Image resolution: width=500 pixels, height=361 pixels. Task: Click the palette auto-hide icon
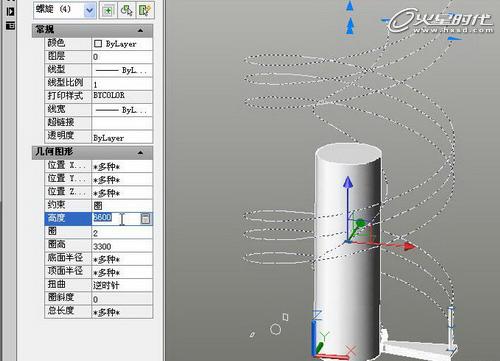(x=10, y=12)
